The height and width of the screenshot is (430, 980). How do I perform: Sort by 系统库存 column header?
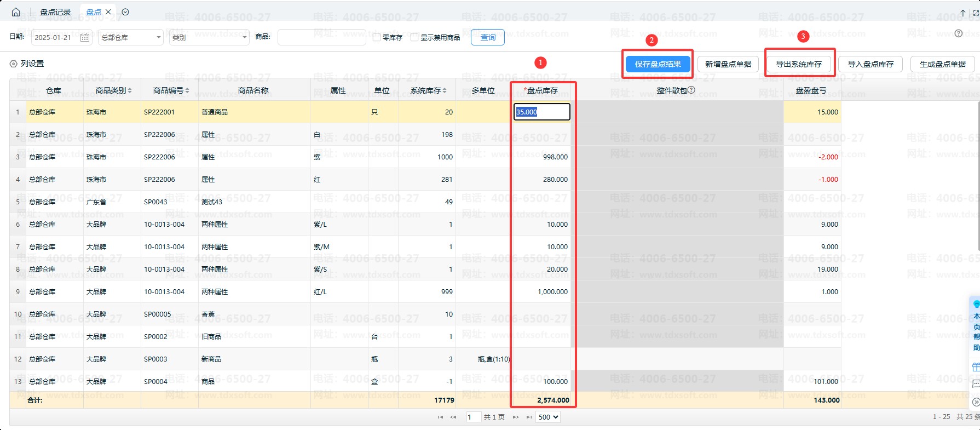[428, 90]
